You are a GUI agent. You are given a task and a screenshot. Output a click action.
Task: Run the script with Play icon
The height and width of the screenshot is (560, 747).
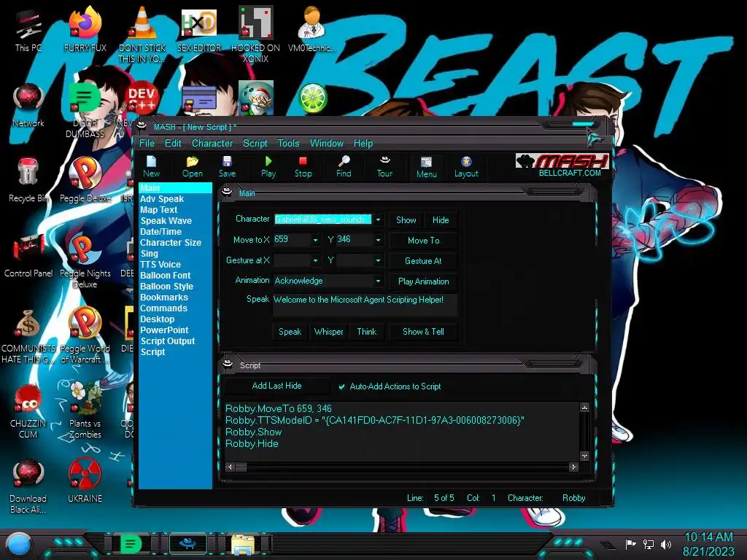pyautogui.click(x=268, y=167)
